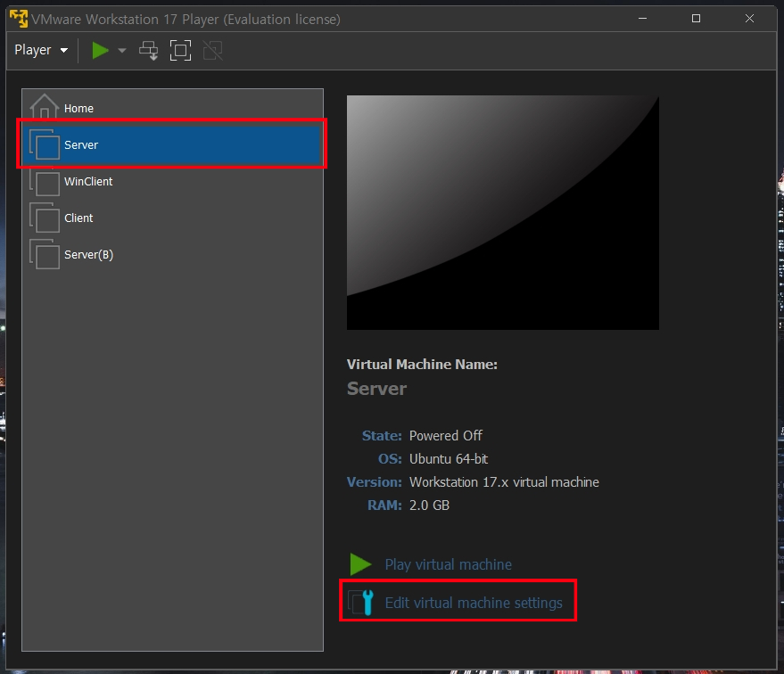The height and width of the screenshot is (674, 784).
Task: Click the wrench settings icon
Action: point(361,602)
